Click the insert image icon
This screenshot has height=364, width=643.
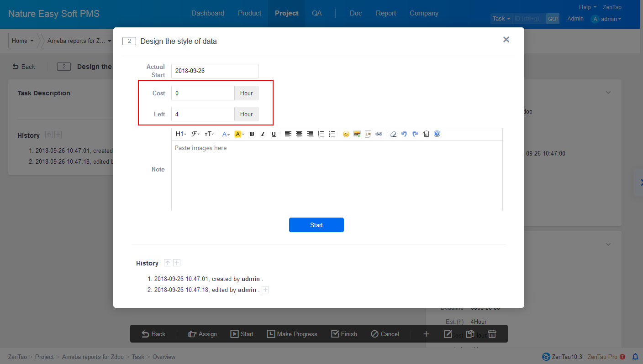tap(357, 134)
